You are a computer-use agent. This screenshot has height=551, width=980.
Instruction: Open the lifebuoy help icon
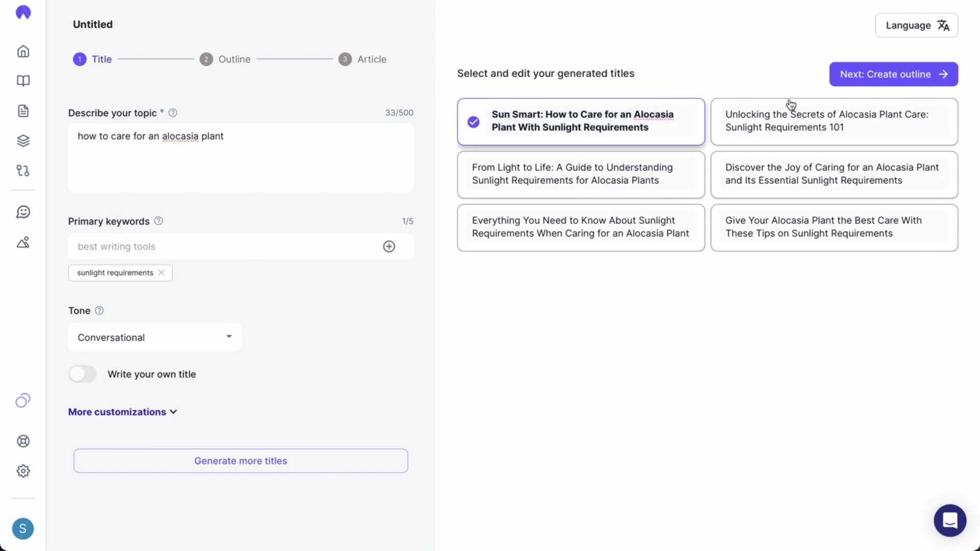(23, 441)
